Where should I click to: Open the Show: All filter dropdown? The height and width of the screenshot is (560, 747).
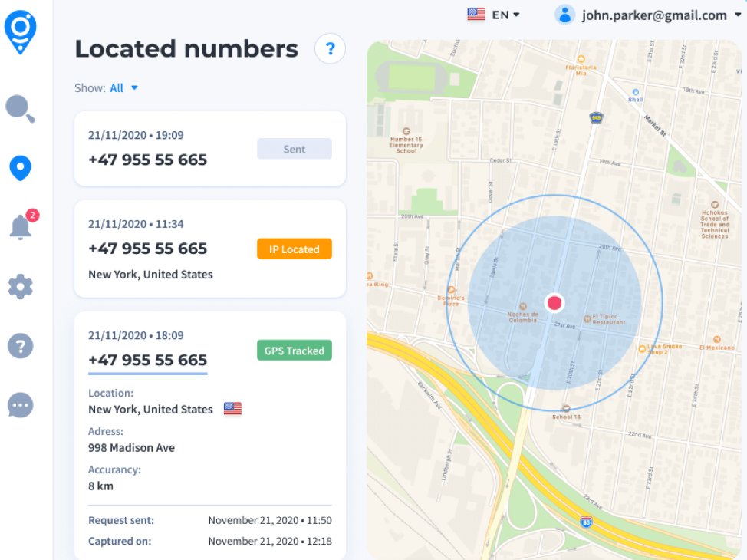(x=123, y=87)
